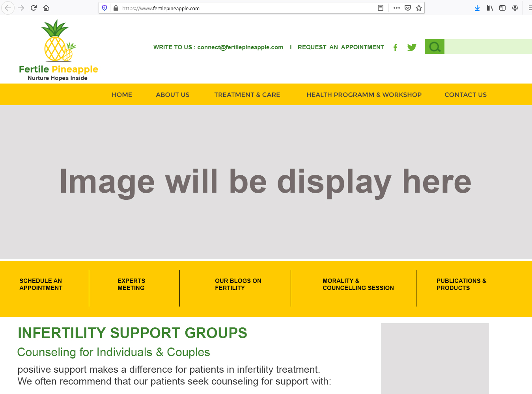This screenshot has height=394, width=532.
Task: Open the Firefox downloads arrow
Action: [477, 8]
